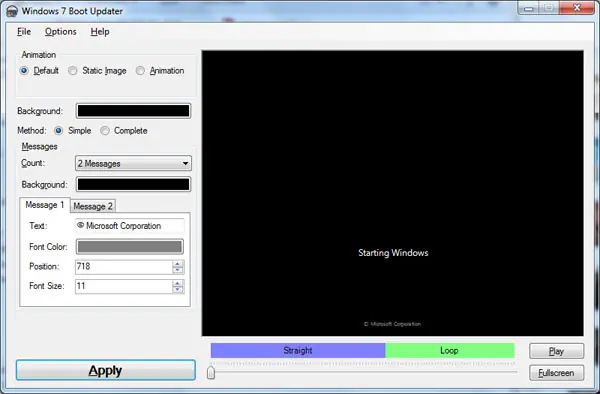Open the top Background color swatch
600x394 pixels.
click(x=133, y=111)
